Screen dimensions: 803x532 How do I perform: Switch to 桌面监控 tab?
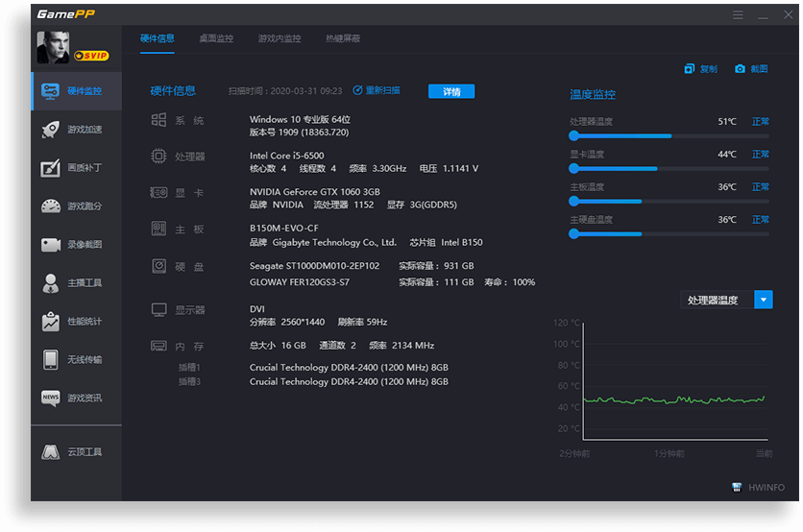click(x=216, y=38)
